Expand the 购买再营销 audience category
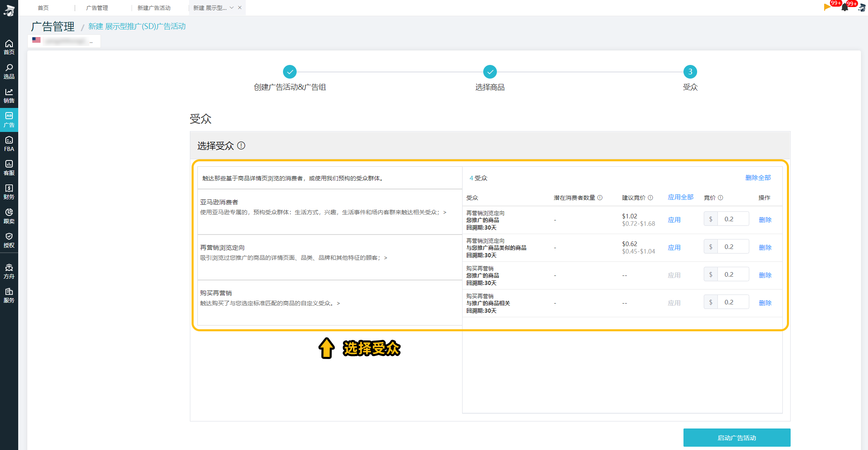868x450 pixels. tap(330, 303)
